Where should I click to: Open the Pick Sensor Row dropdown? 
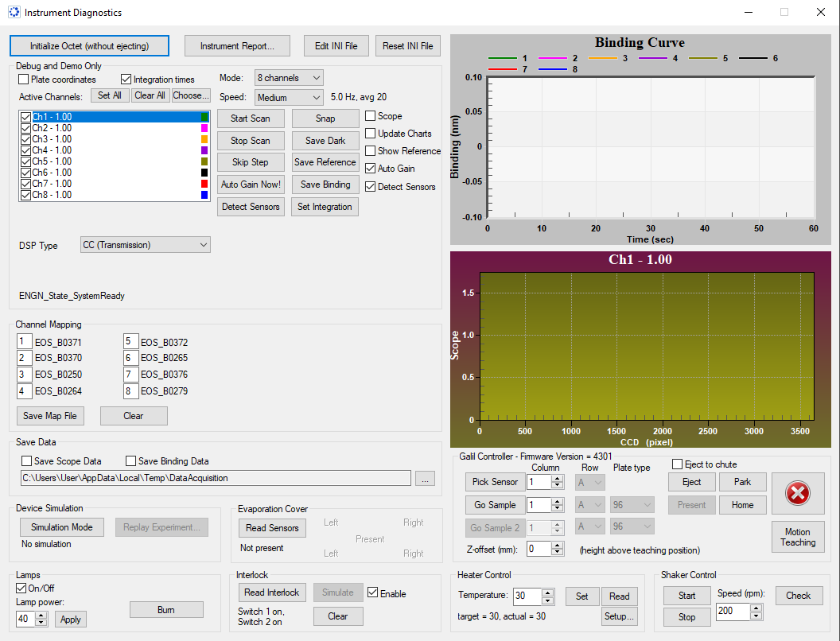click(x=589, y=482)
